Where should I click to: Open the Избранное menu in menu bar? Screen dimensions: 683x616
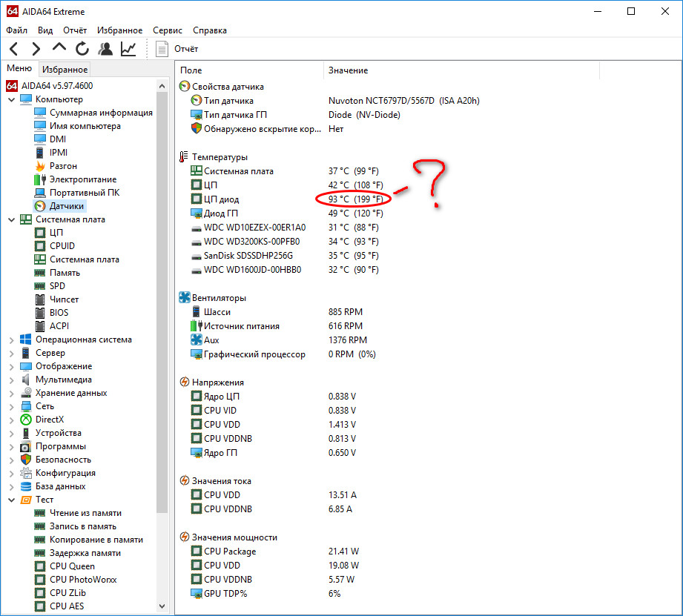pyautogui.click(x=119, y=30)
